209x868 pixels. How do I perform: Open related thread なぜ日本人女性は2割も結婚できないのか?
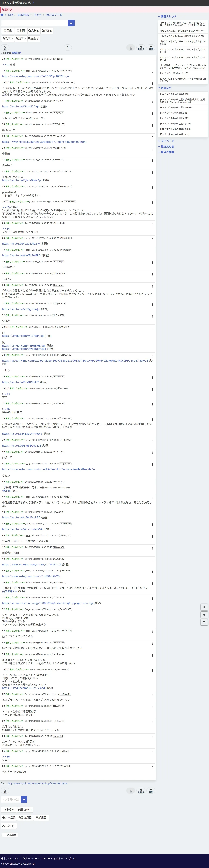182,31
